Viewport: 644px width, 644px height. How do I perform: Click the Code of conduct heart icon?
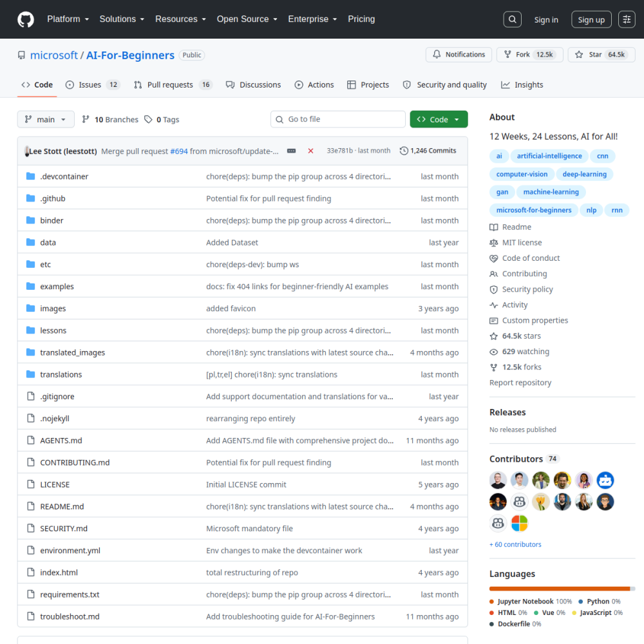494,258
